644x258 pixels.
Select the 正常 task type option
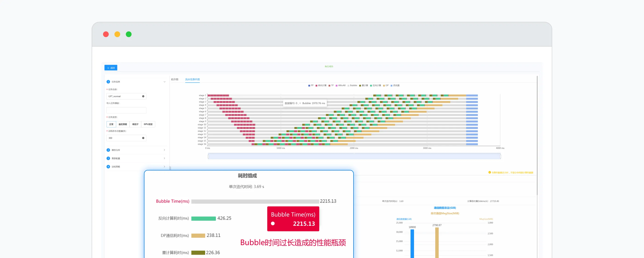point(111,124)
